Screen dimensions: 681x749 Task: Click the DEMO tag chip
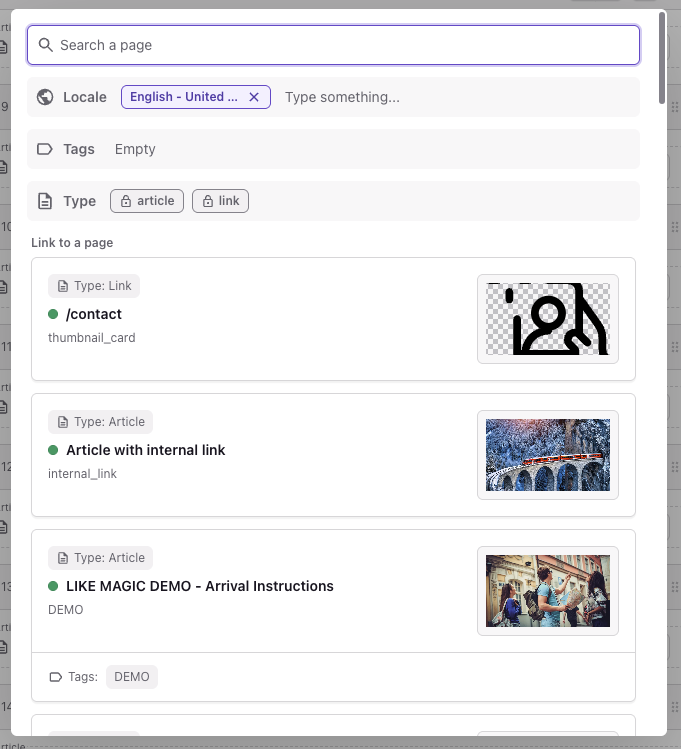[132, 677]
